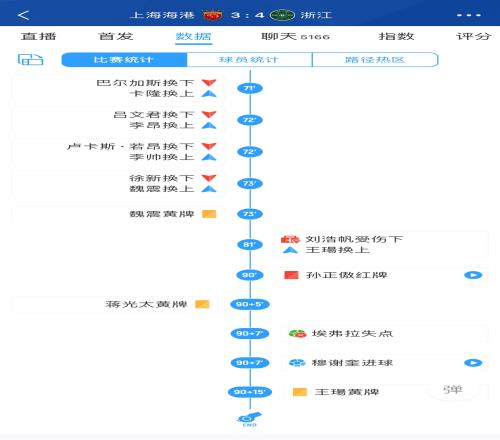Select the 巴尔加斯换下 event text
The image size is (500, 440).
(x=145, y=83)
